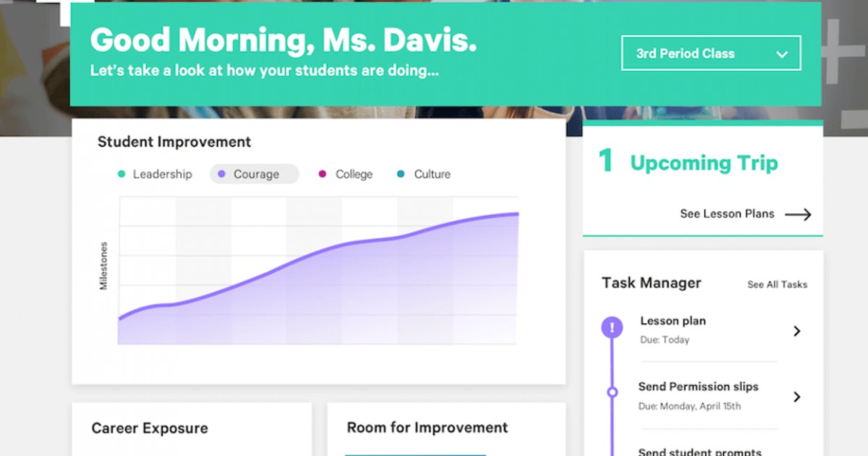Click the Permission slips timeline circle marker
The width and height of the screenshot is (868, 456).
(612, 392)
